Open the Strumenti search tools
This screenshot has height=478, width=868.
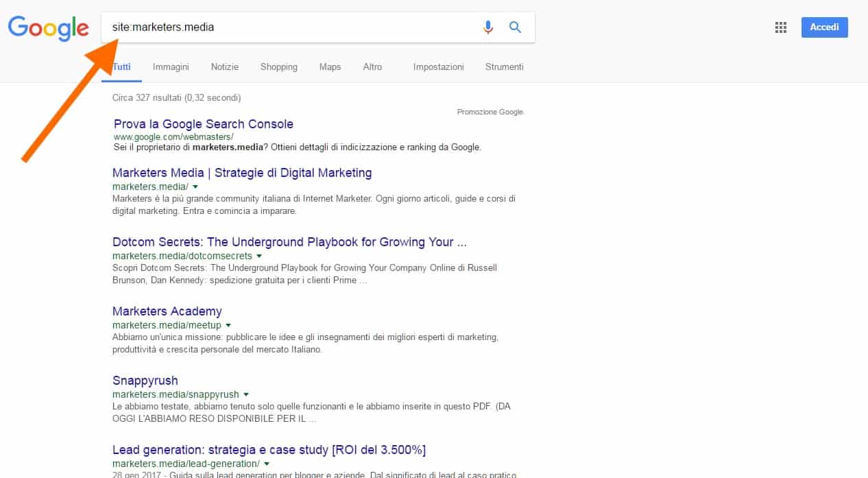pos(504,67)
